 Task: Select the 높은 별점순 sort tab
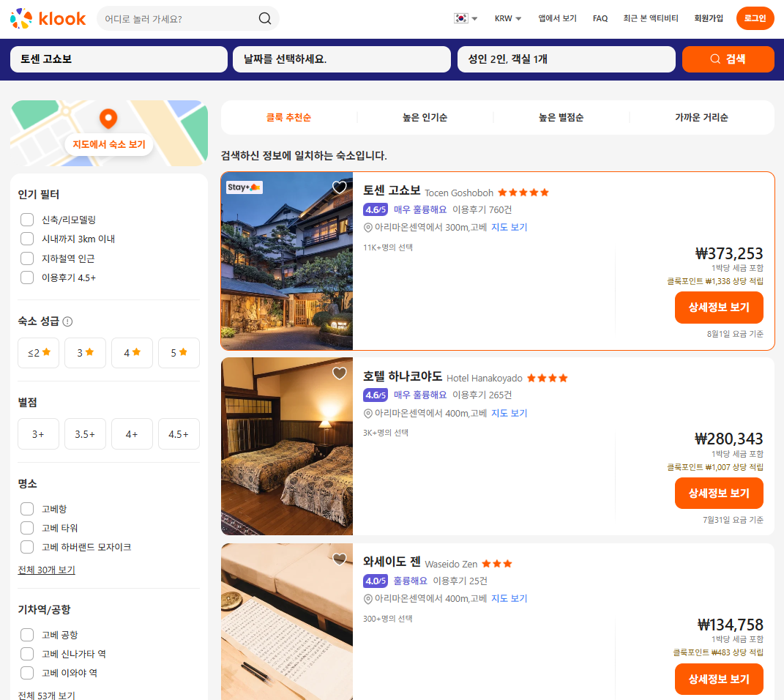pyautogui.click(x=561, y=117)
